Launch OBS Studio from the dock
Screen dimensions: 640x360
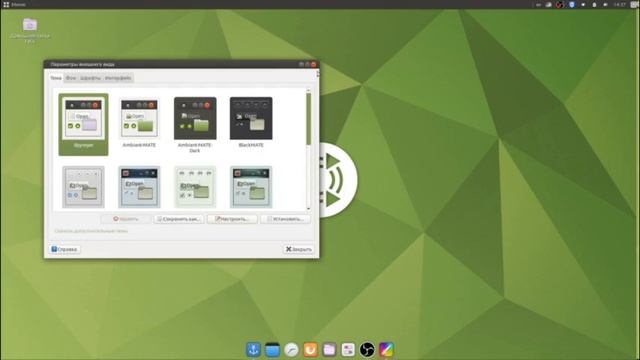(367, 350)
